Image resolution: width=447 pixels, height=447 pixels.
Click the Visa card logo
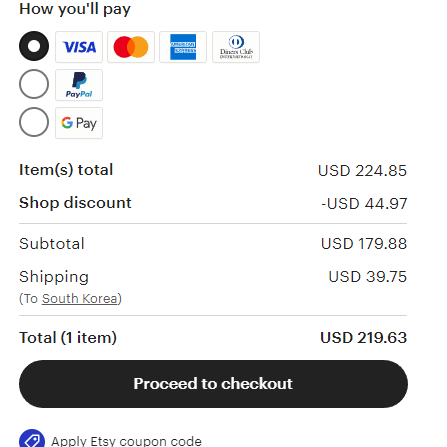[79, 47]
